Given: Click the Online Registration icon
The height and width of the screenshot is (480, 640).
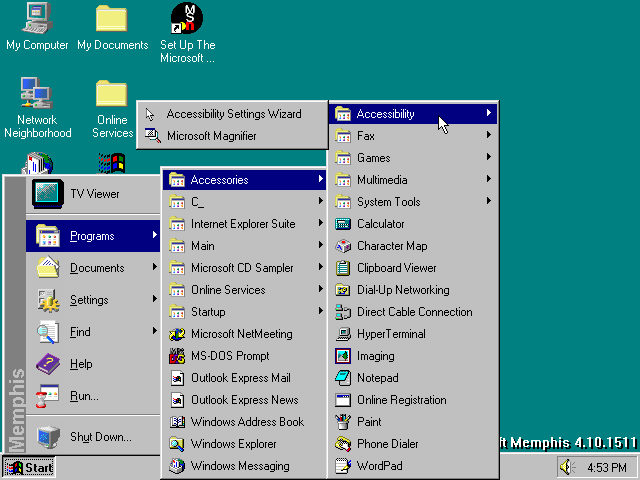Looking at the screenshot, I should [343, 400].
